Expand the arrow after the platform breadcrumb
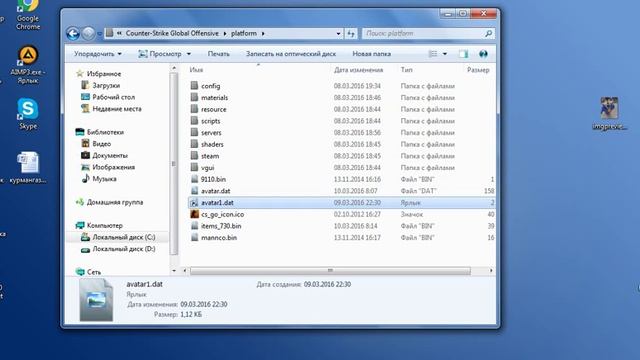Image resolution: width=640 pixels, height=360 pixels. (263, 33)
